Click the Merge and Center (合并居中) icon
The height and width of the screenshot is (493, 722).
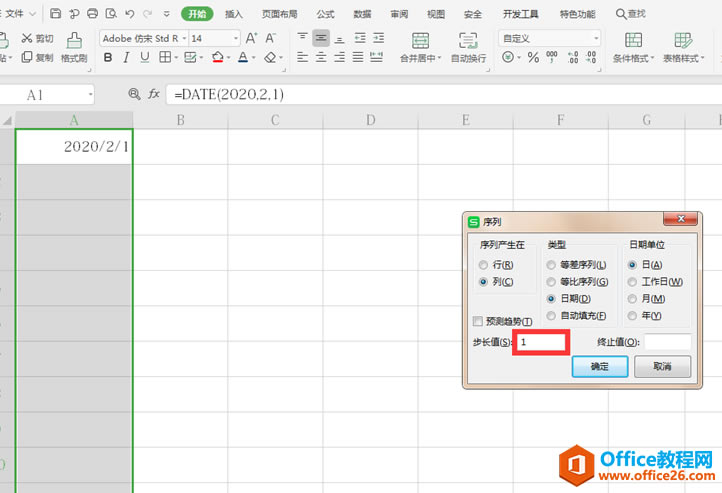click(421, 40)
